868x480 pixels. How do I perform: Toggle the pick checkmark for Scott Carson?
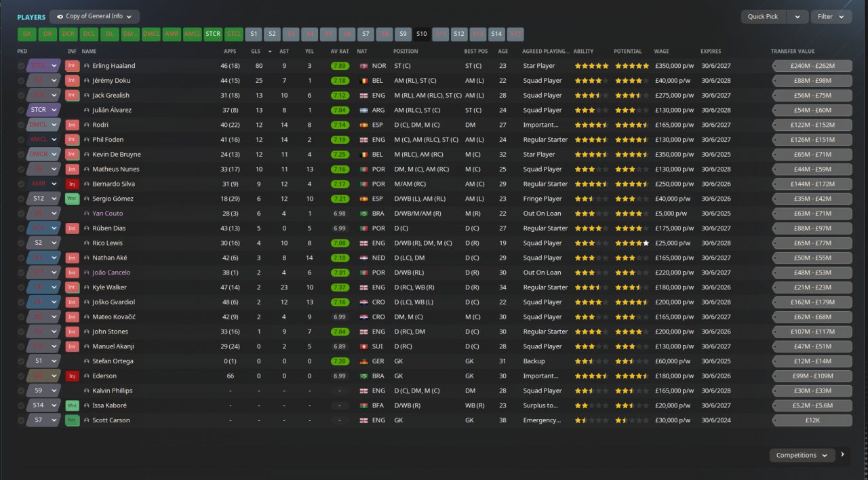(21, 420)
